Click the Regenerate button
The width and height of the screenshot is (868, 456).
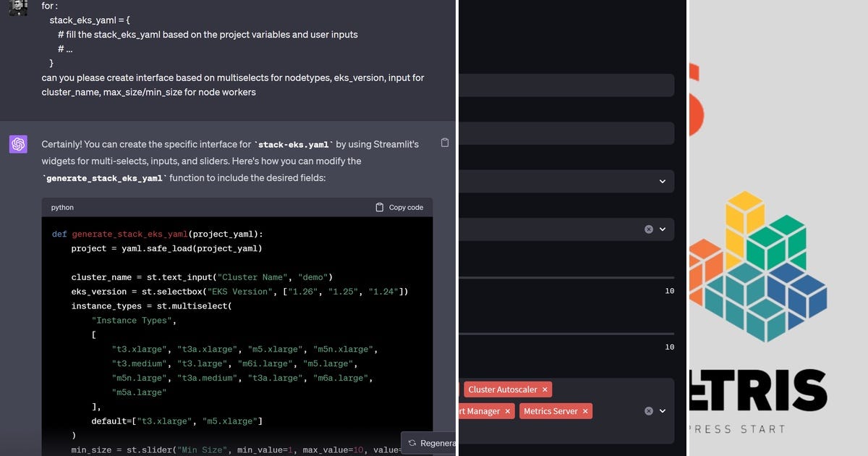434,443
